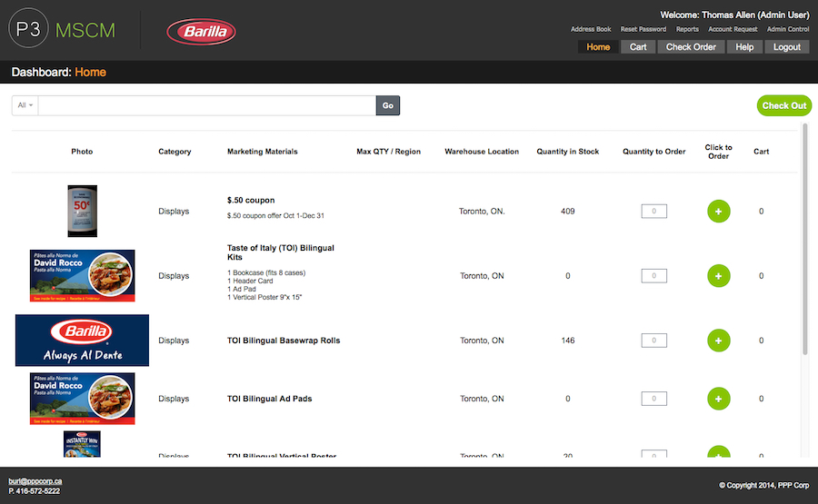Click the burl@pppcorp.ca email link
The height and width of the screenshot is (504, 818).
35,481
